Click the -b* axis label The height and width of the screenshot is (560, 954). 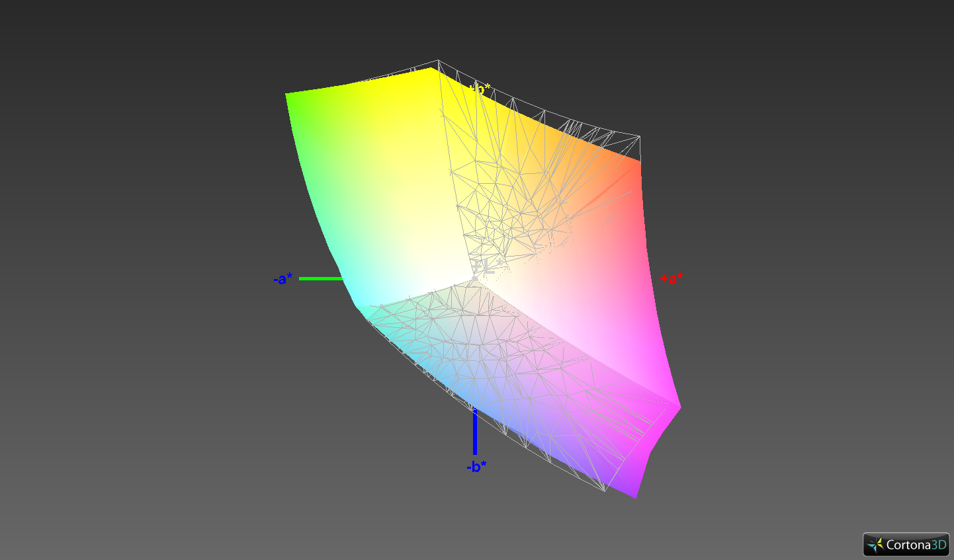[x=476, y=467]
